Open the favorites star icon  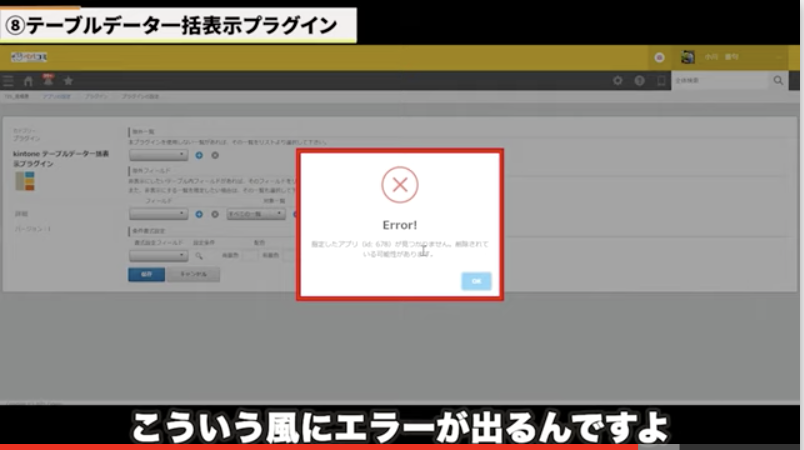point(68,81)
